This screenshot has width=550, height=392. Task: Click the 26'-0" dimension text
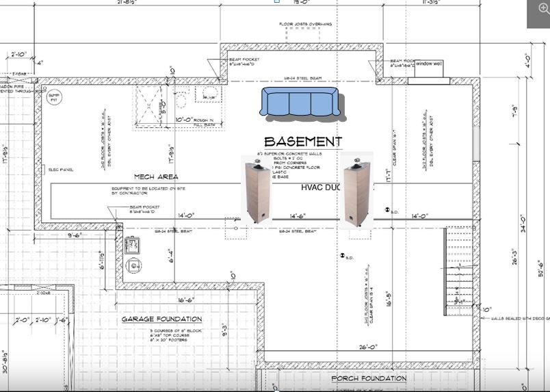point(368,347)
